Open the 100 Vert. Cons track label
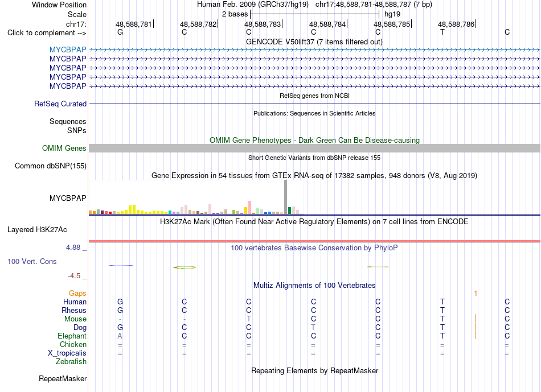This screenshot has width=541, height=392. pyautogui.click(x=32, y=261)
